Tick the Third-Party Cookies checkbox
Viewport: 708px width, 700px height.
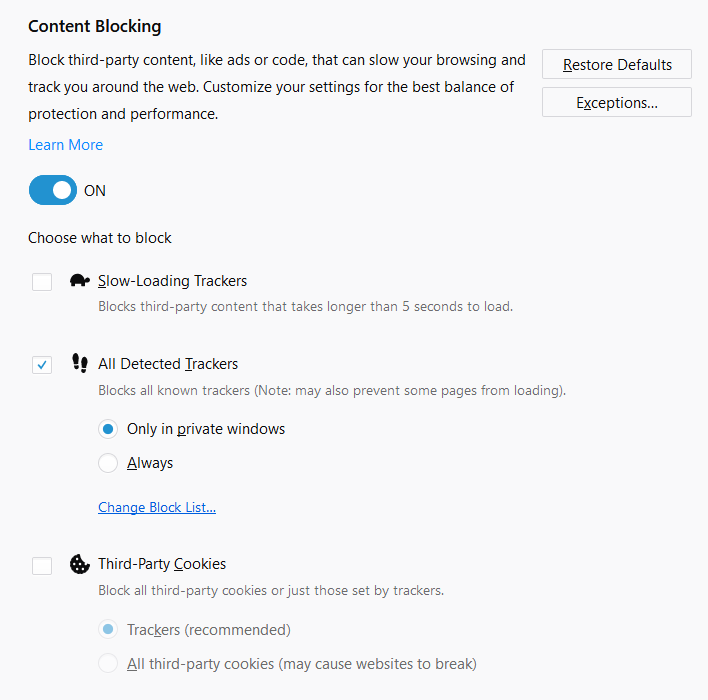tap(42, 566)
